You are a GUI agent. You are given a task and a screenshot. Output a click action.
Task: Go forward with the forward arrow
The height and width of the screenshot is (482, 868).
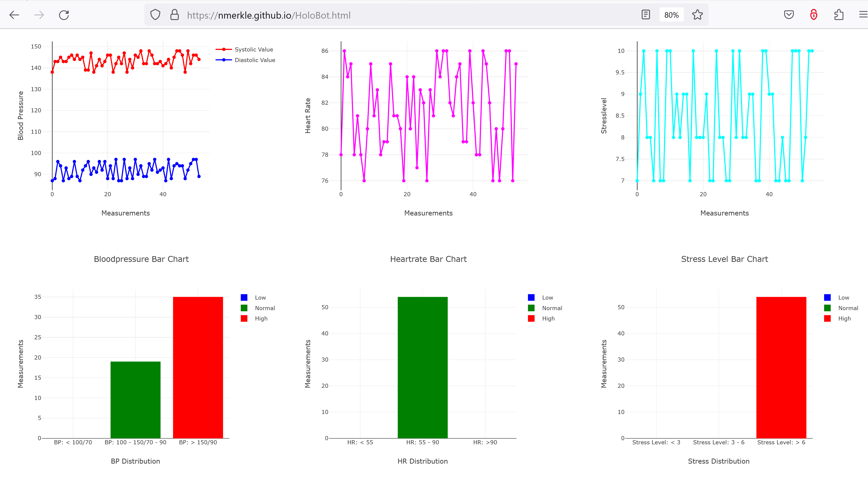coord(39,15)
